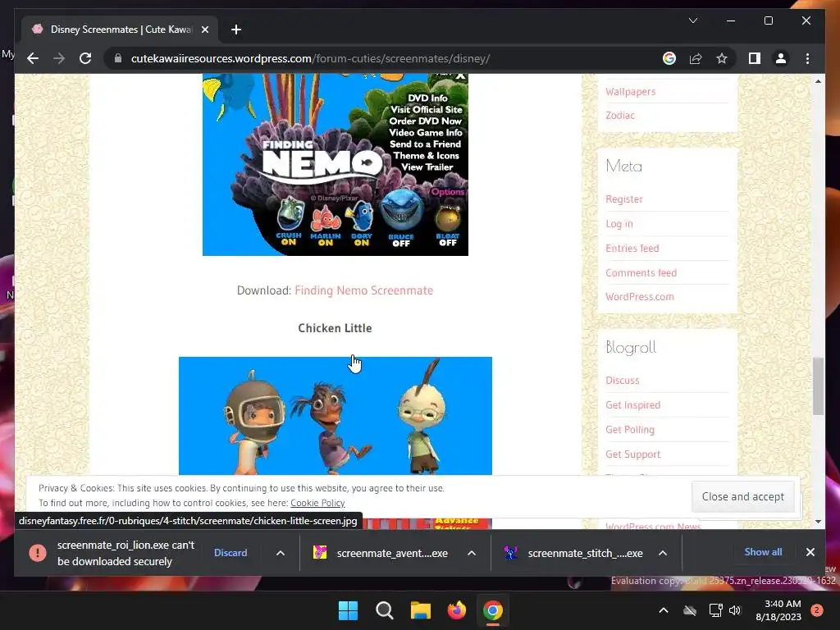Click the share page icon

pos(696,58)
